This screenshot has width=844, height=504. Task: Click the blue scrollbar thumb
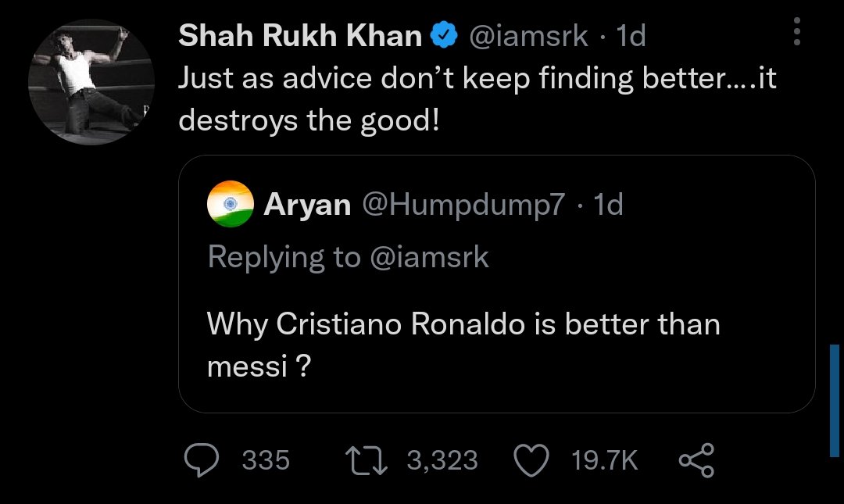click(835, 401)
